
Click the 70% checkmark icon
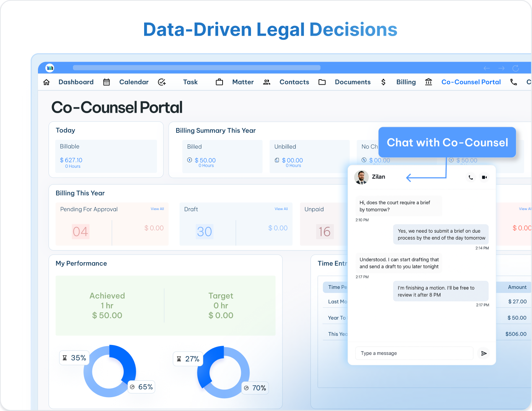[246, 388]
